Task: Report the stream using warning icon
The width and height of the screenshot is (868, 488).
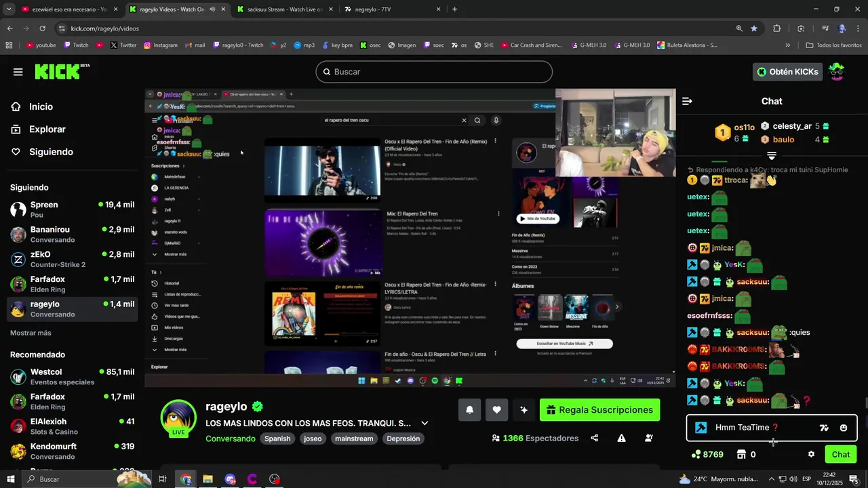Action: pyautogui.click(x=621, y=438)
